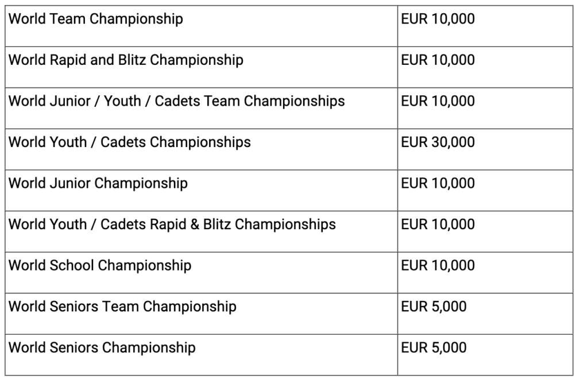This screenshot has width=588, height=379.
Task: Select the World School Championship cell
Action: (x=201, y=273)
